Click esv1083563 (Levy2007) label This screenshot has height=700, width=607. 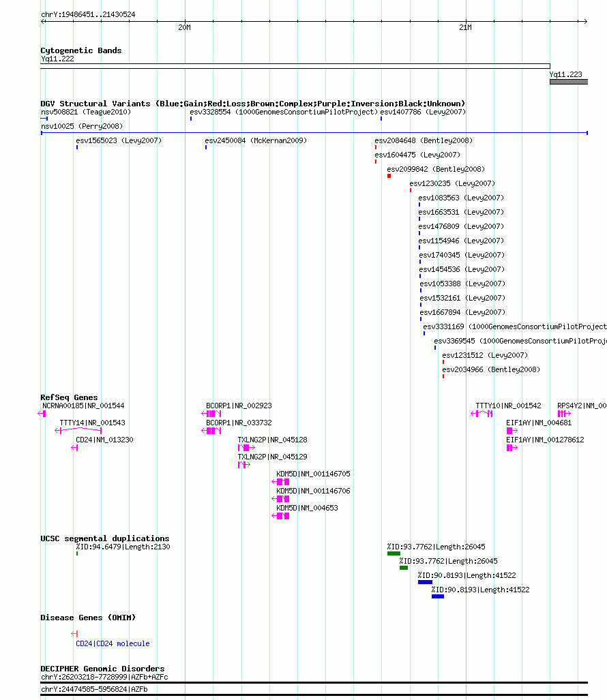click(461, 198)
